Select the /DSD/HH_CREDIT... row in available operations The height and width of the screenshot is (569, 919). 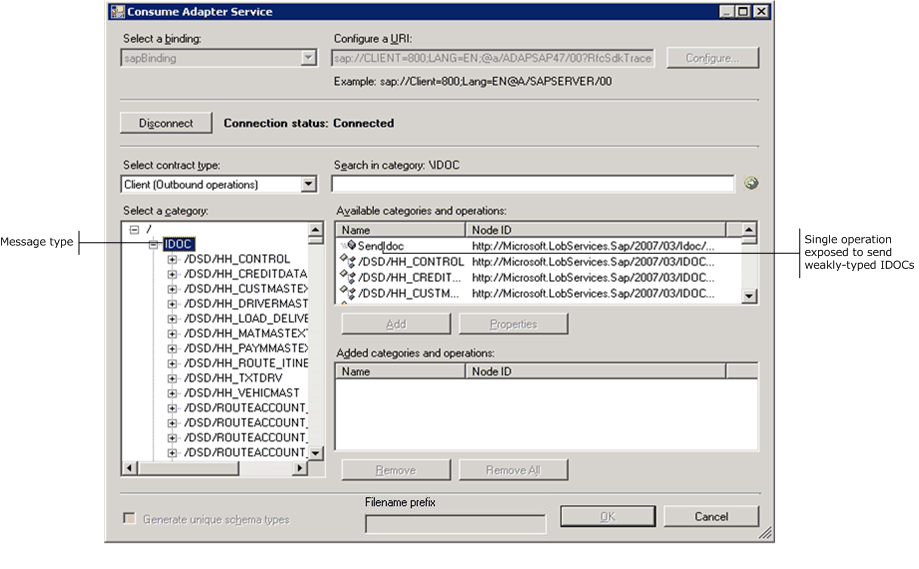[539, 277]
